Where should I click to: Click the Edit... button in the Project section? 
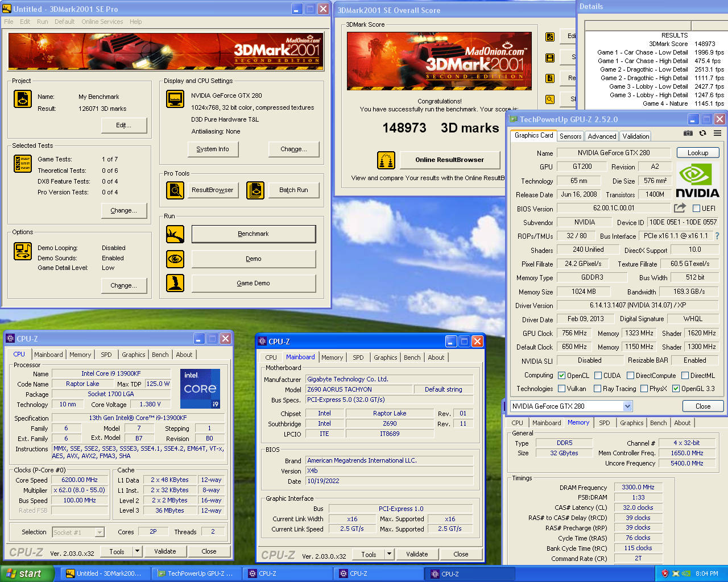(x=123, y=125)
